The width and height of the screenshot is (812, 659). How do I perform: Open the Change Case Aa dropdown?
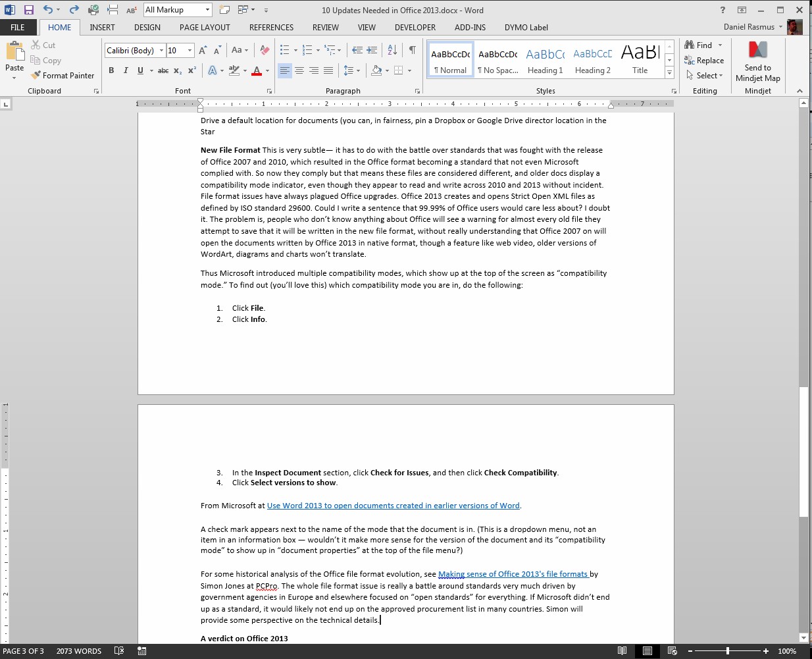(x=240, y=51)
